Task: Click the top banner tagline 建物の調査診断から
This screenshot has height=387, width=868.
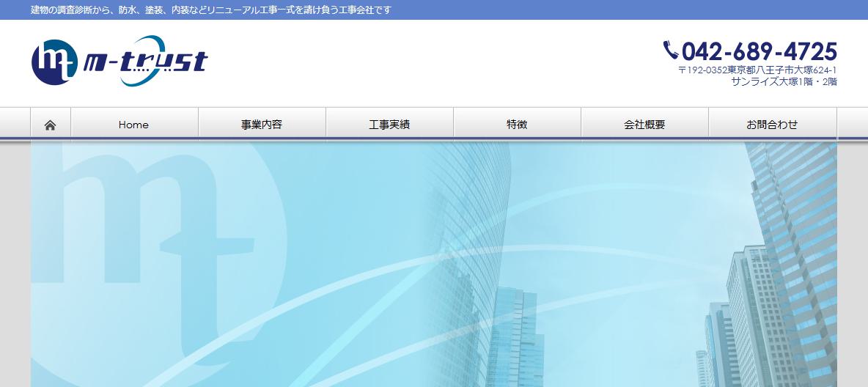Action: point(211,10)
